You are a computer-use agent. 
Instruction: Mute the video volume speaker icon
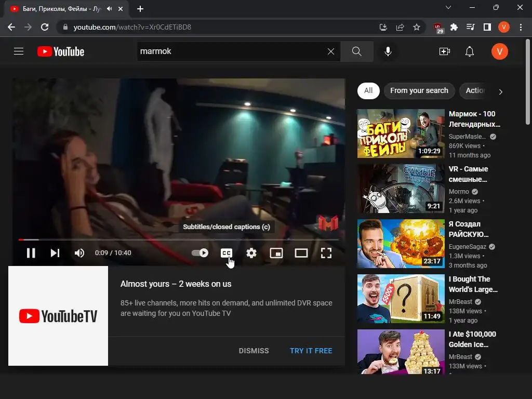(x=79, y=253)
